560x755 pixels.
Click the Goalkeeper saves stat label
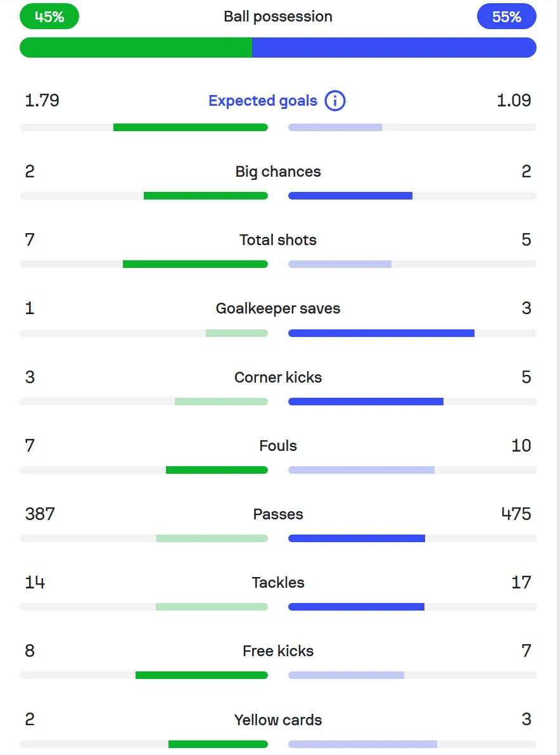[x=278, y=308]
